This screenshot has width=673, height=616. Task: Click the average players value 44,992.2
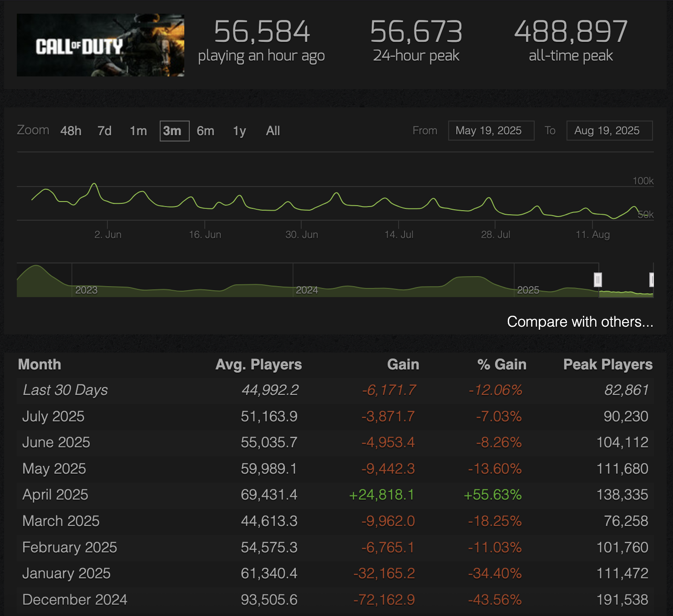[x=270, y=390]
